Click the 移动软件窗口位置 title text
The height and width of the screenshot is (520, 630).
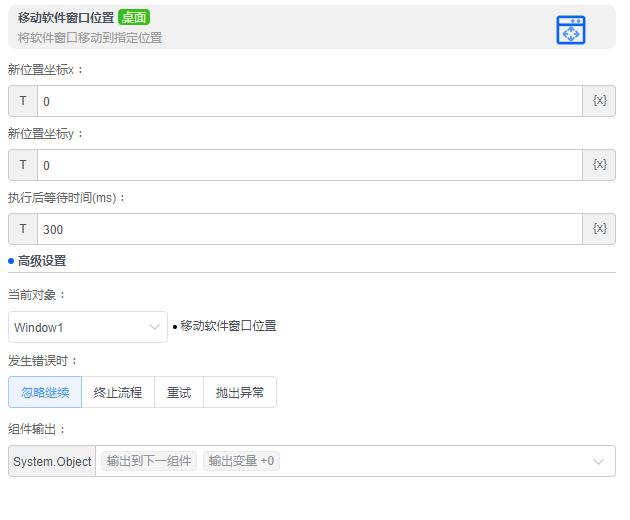pyautogui.click(x=66, y=18)
